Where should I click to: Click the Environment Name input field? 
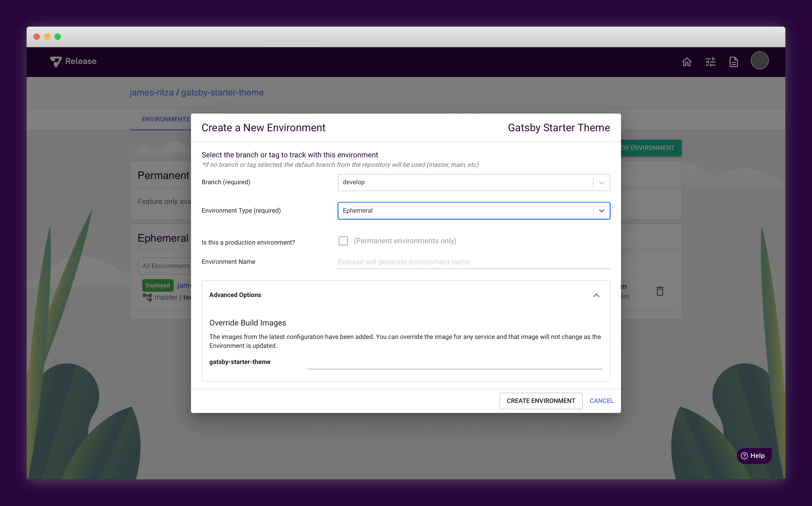(473, 262)
